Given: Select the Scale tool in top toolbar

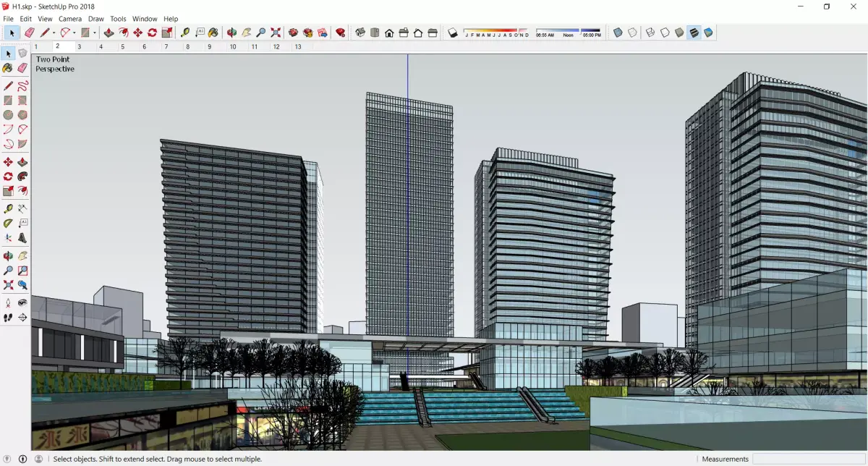Looking at the screenshot, I should (x=167, y=33).
